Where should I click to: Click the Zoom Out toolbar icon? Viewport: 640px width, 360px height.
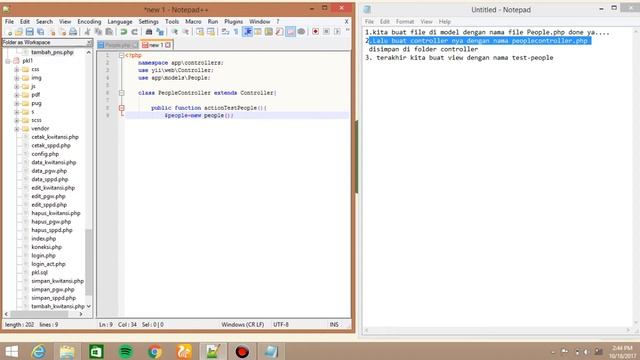point(185,32)
